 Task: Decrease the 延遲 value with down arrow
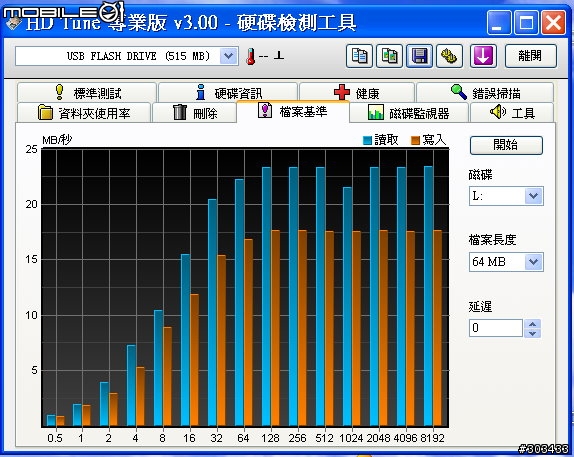click(533, 333)
